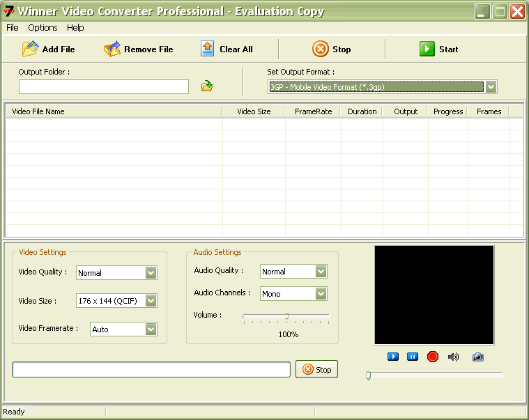529x420 pixels.
Task: Click the red stop playback icon
Action: coord(433,357)
